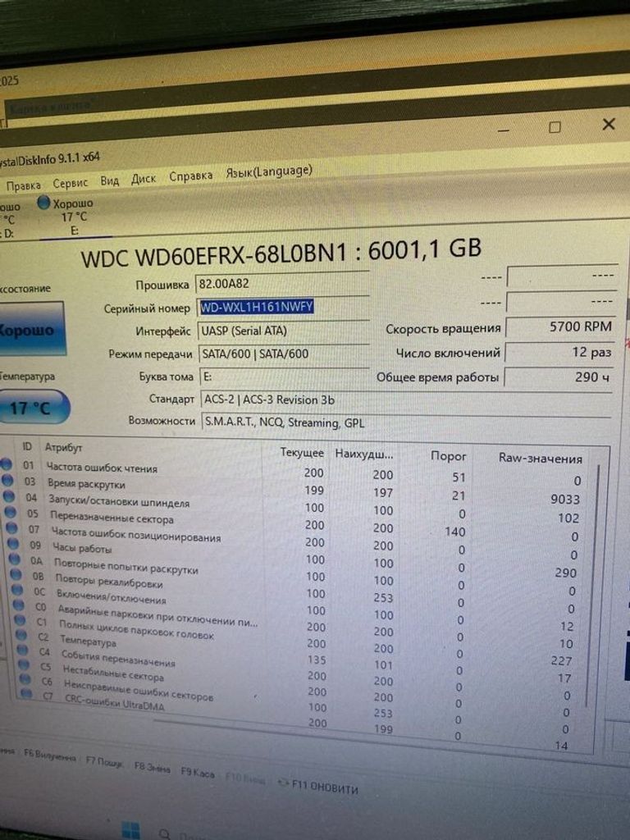Screen dimensions: 630x840
Task: Click the drive letter field E:
Action: 285,377
